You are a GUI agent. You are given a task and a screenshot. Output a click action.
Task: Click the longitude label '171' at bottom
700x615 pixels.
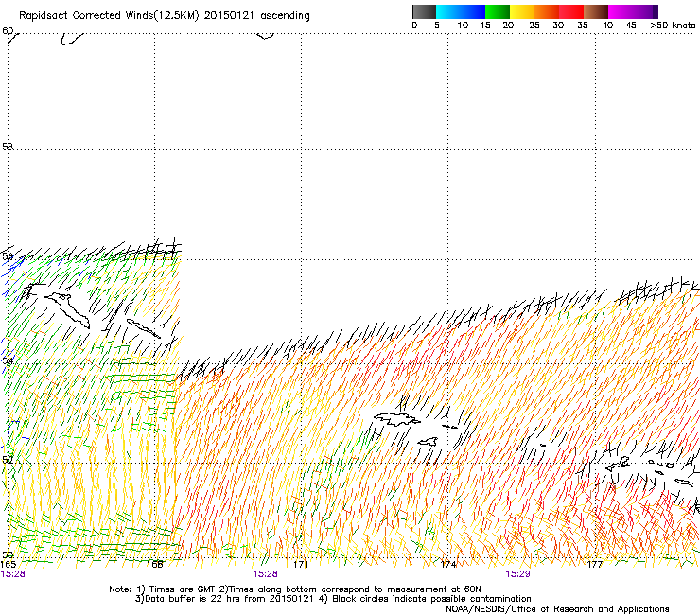(x=301, y=564)
